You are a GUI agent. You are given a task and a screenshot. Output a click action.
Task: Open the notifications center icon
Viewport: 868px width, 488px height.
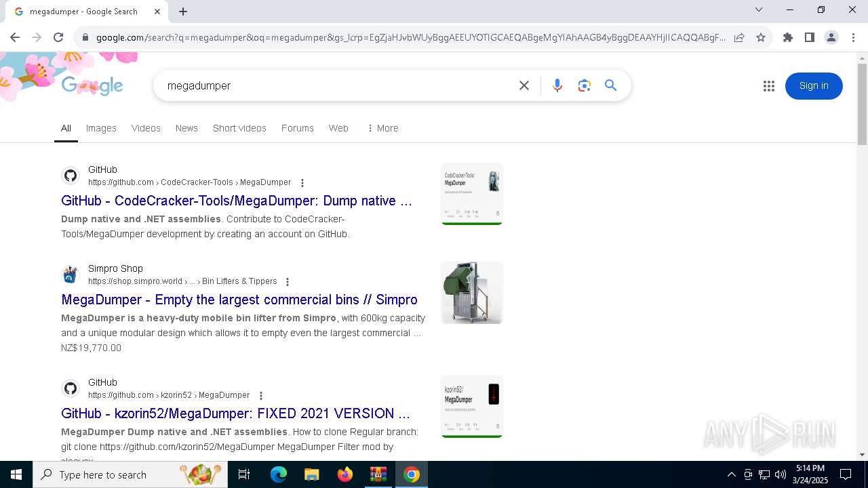pyautogui.click(x=846, y=474)
